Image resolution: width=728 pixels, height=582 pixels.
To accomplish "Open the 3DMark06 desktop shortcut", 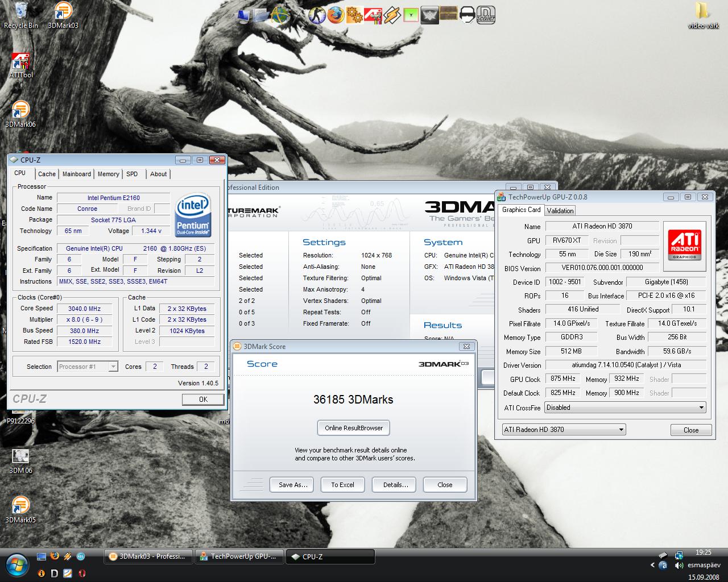I will [x=20, y=114].
